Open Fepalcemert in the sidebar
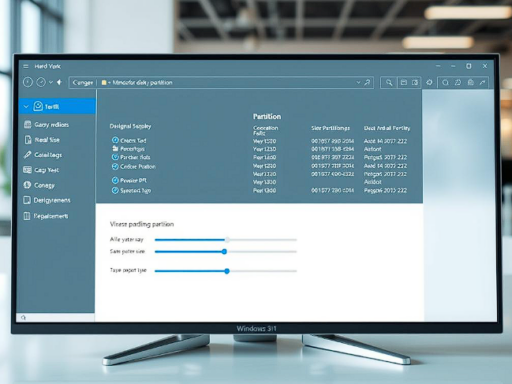The width and height of the screenshot is (512, 384). 51,216
